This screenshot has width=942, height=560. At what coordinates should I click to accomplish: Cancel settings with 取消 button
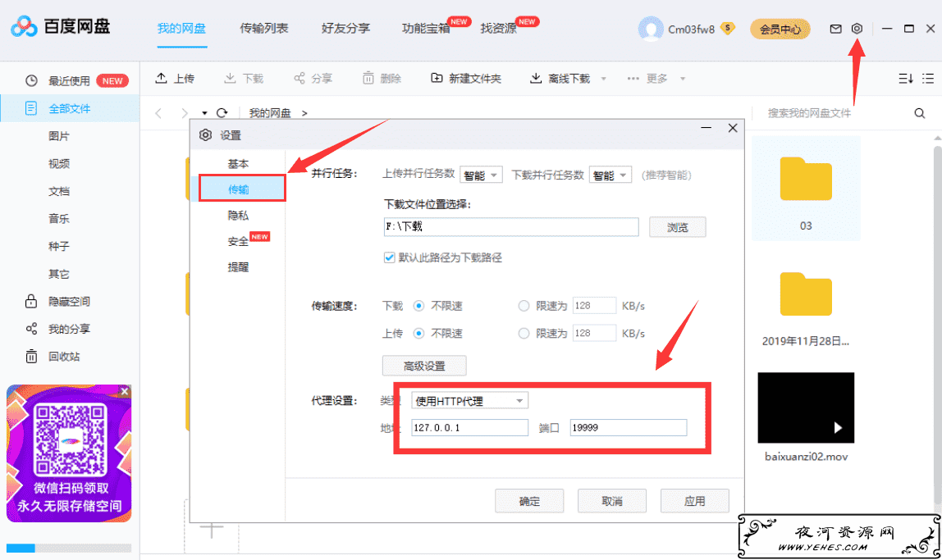click(x=611, y=501)
